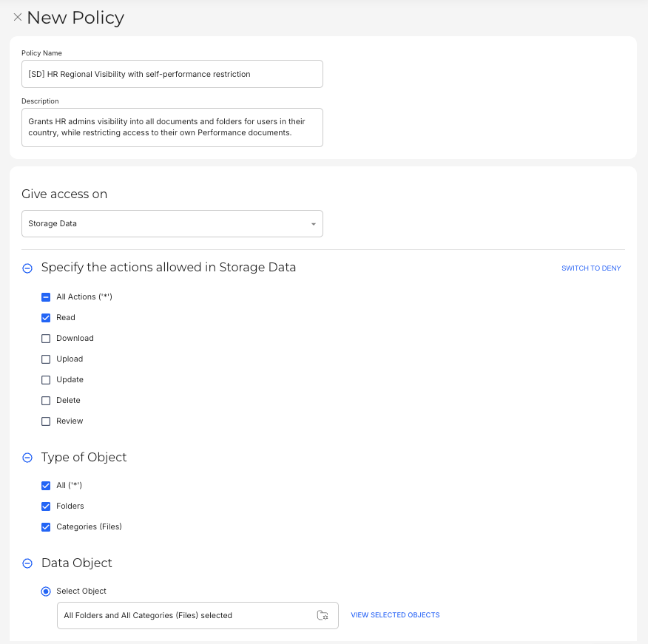Uncheck the Read action checkbox
The height and width of the screenshot is (644, 648).
point(46,318)
